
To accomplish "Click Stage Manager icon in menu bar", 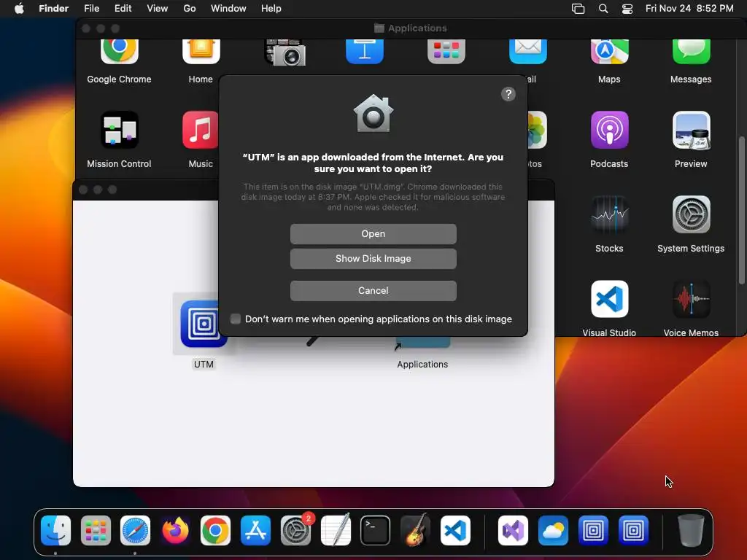I will pos(578,9).
